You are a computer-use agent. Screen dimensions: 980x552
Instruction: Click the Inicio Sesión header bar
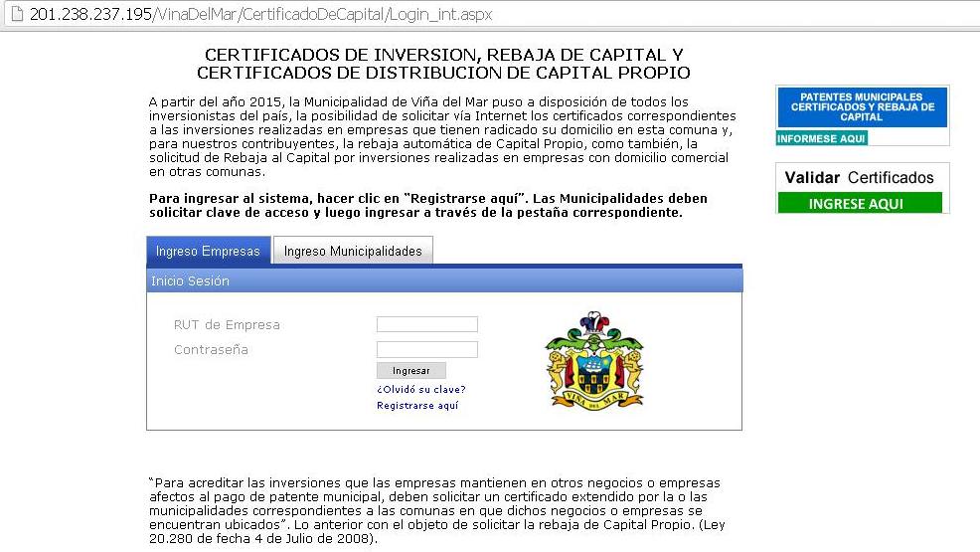(444, 281)
